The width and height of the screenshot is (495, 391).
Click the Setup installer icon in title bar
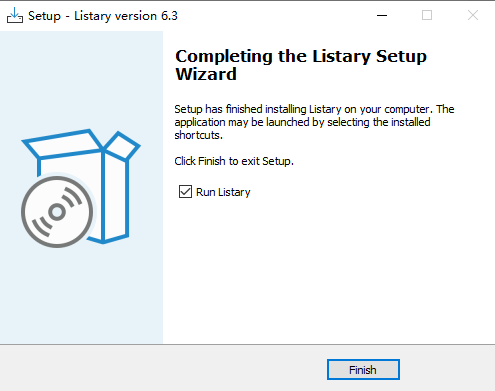(15, 15)
